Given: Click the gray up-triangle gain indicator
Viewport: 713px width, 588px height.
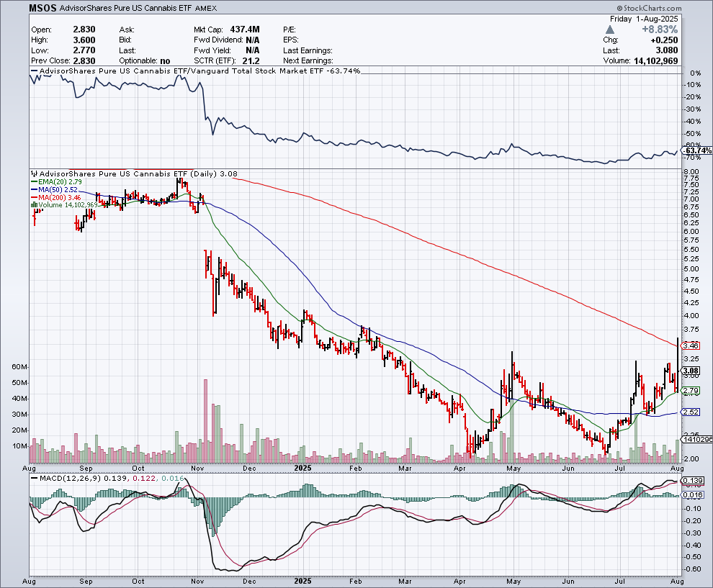Looking at the screenshot, I should [x=609, y=29].
